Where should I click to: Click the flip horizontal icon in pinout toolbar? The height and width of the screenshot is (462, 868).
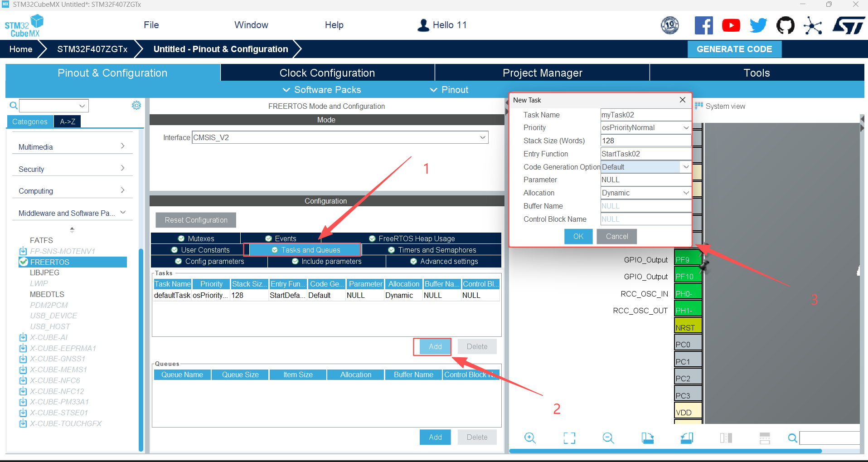coord(726,438)
